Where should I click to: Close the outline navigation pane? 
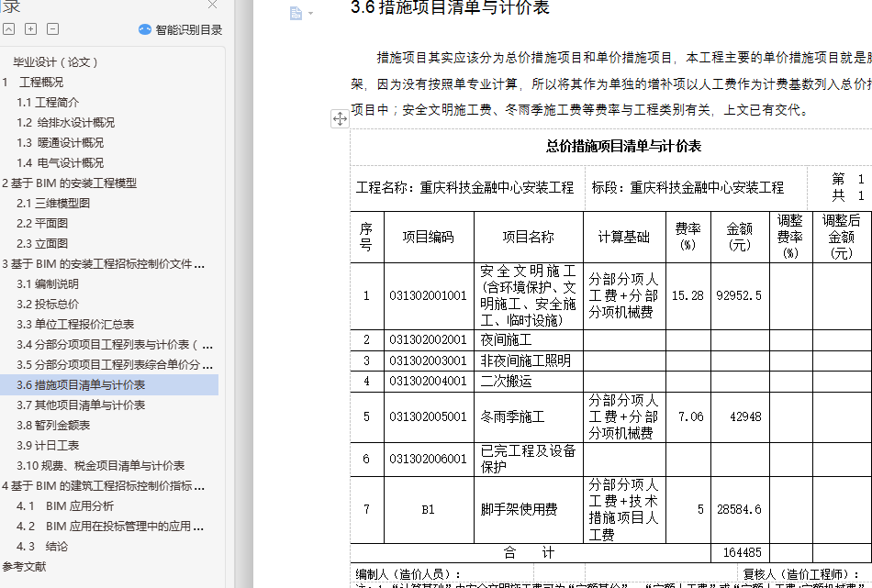[x=212, y=5]
